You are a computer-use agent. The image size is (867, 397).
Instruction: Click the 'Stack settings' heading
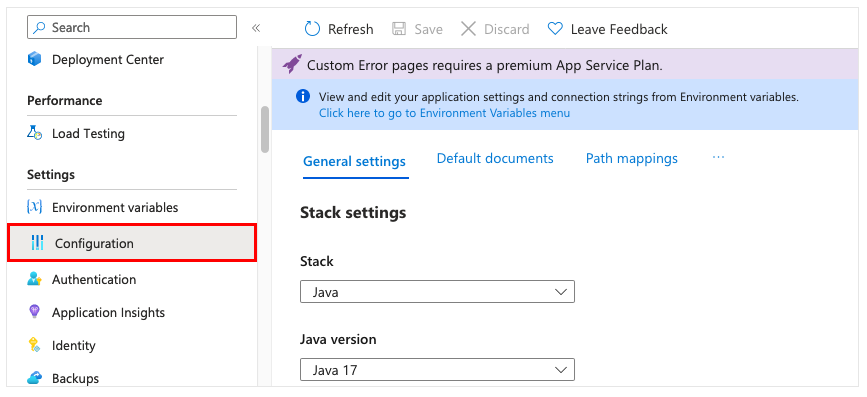pos(353,212)
